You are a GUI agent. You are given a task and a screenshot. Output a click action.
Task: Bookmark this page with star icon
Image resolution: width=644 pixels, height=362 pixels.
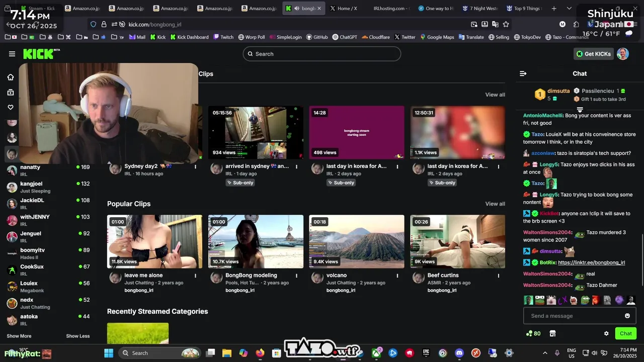(x=506, y=24)
